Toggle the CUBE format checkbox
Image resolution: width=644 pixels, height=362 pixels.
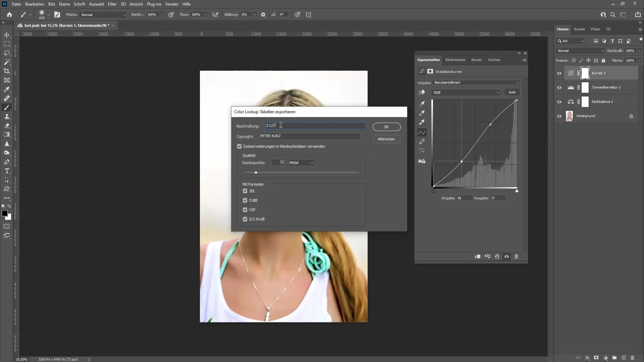coord(245,200)
